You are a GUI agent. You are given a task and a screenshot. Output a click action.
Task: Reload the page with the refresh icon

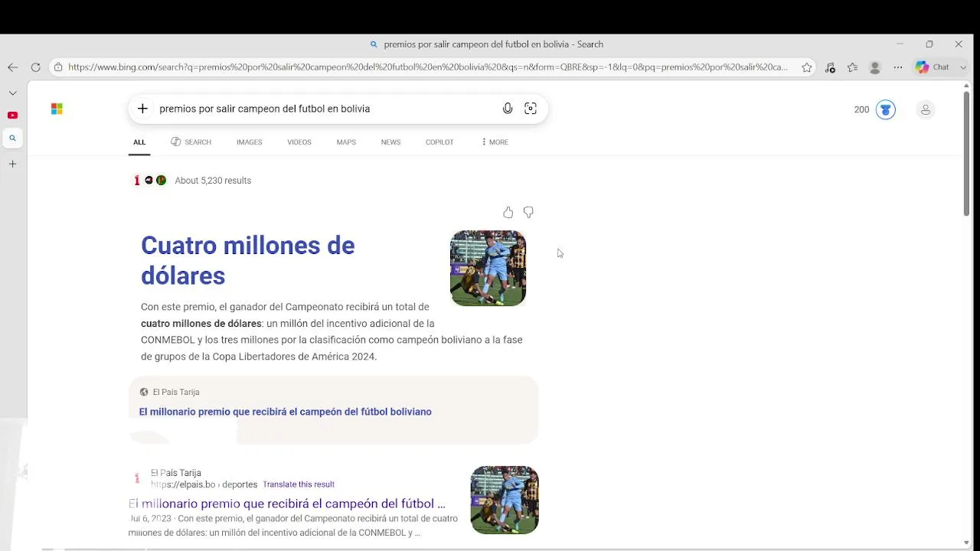point(35,67)
